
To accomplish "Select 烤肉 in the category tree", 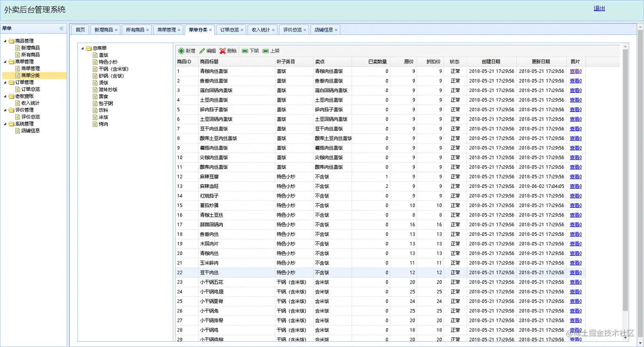I will pos(103,124).
